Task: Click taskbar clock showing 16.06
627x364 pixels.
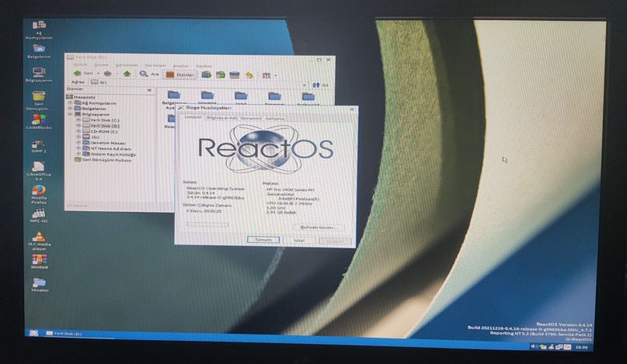Action: [582, 347]
